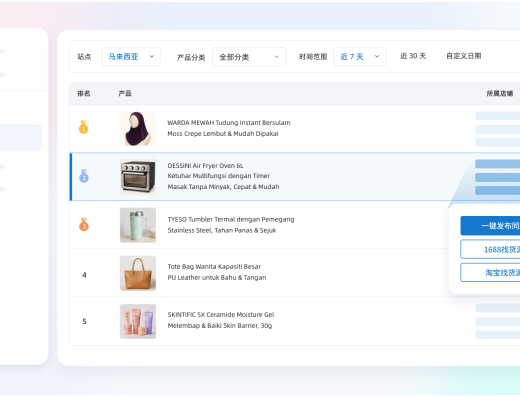Click 'Melembap & Baiki Skin Barrier, 30g' text
Viewport: 520px width, 397px height.
(x=220, y=326)
